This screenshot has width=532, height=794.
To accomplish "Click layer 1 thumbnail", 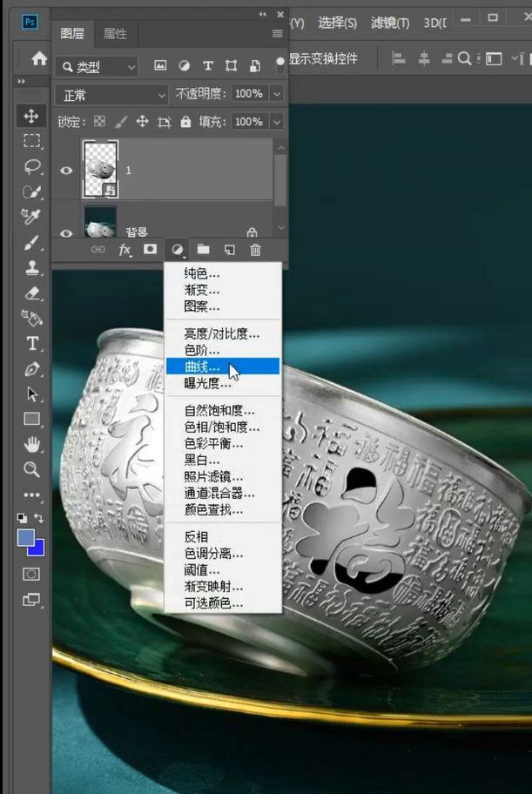I will 100,169.
